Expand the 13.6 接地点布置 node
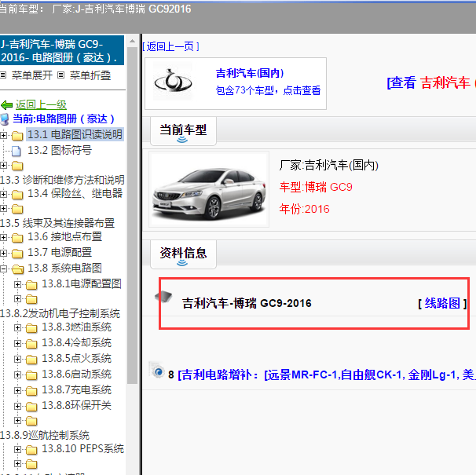This screenshot has height=475, width=476. pyautogui.click(x=3, y=237)
